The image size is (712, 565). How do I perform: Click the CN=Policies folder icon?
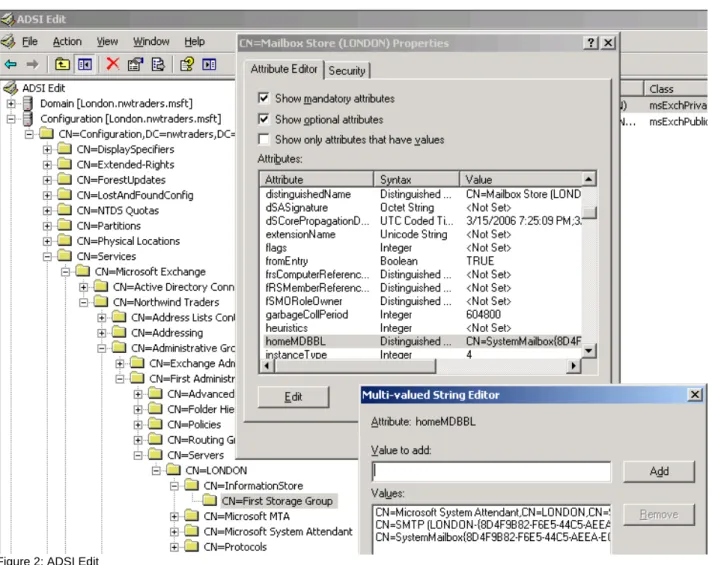click(x=156, y=424)
